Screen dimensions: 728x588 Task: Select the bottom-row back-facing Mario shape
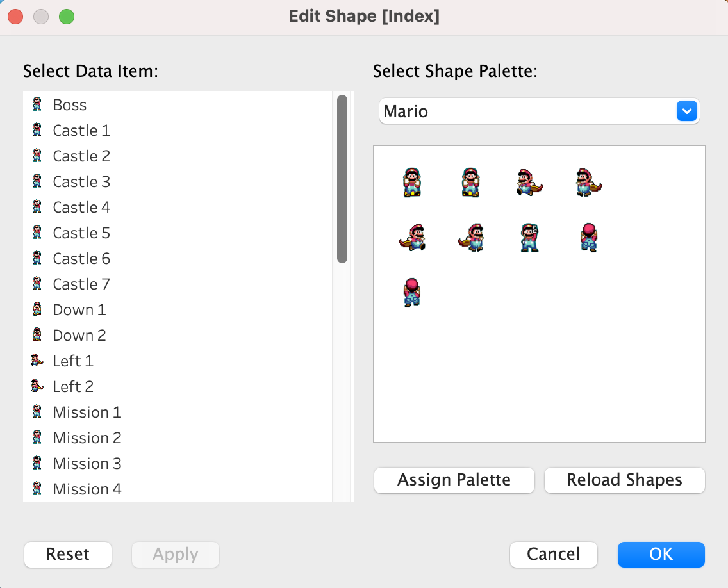412,293
